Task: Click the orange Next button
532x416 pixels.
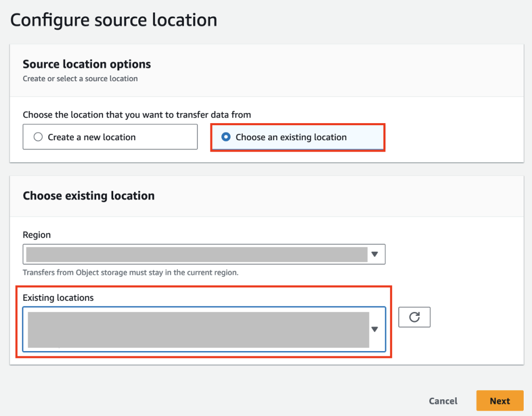Action: coord(500,401)
